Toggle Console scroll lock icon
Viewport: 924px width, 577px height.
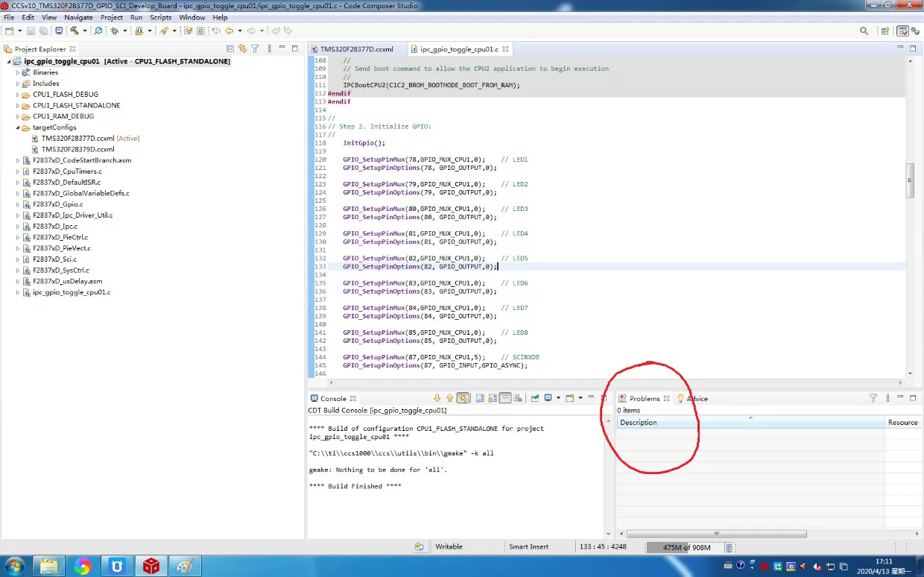coord(493,398)
